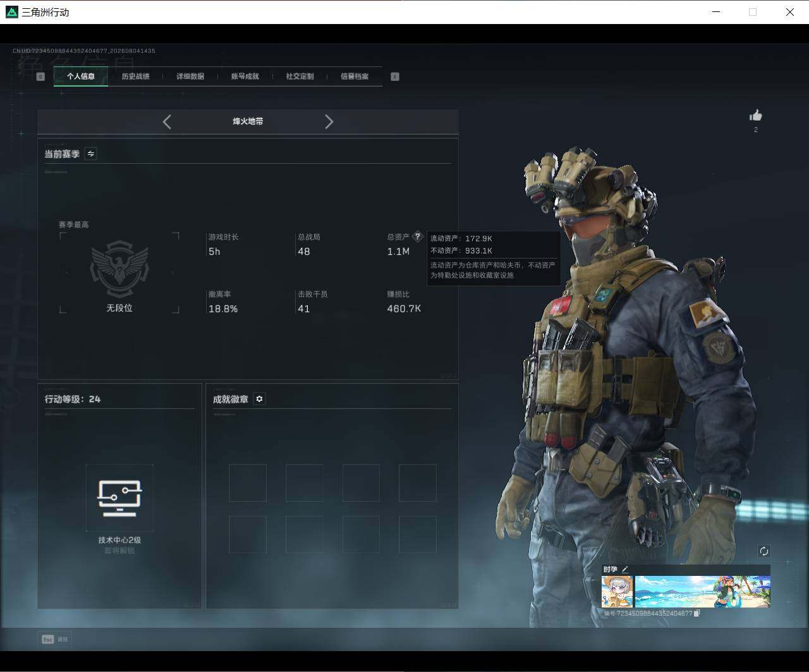Copy player ID using the copy icon

696,613
